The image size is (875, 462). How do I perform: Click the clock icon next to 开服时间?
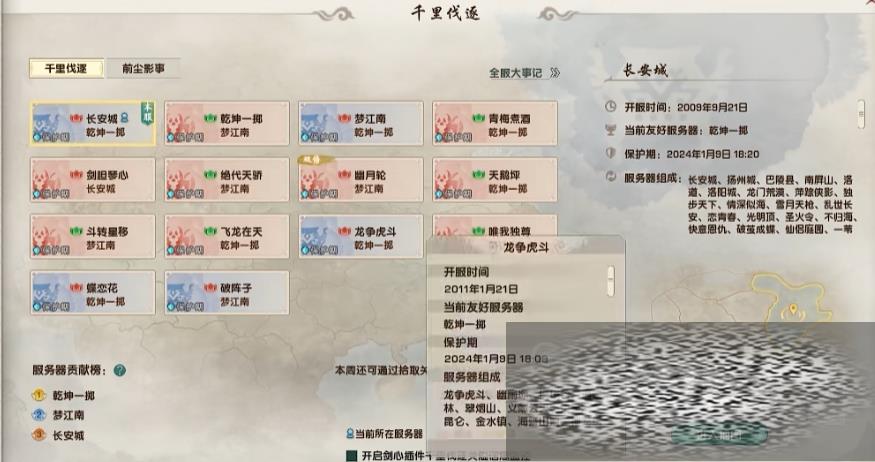[611, 107]
